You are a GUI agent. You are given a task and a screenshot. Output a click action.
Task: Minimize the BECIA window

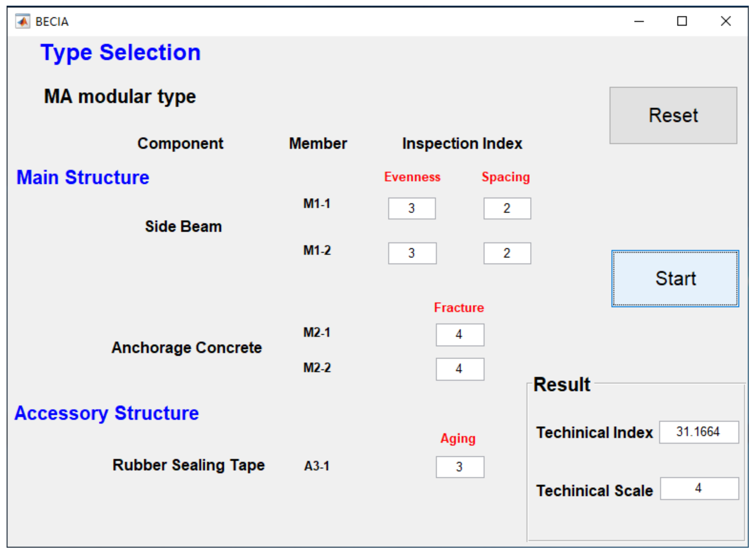pyautogui.click(x=639, y=22)
